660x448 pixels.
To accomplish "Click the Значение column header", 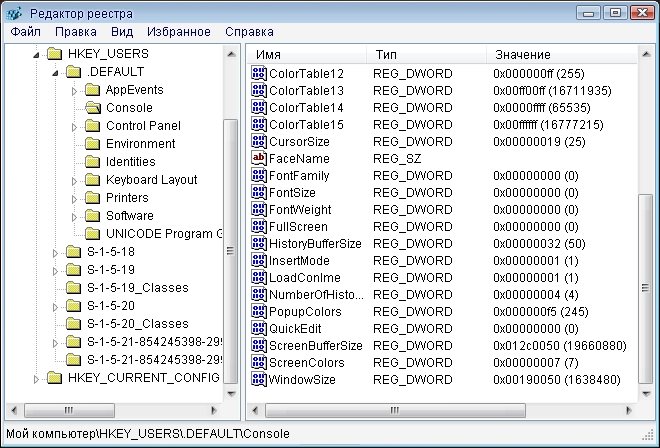I will [560, 53].
